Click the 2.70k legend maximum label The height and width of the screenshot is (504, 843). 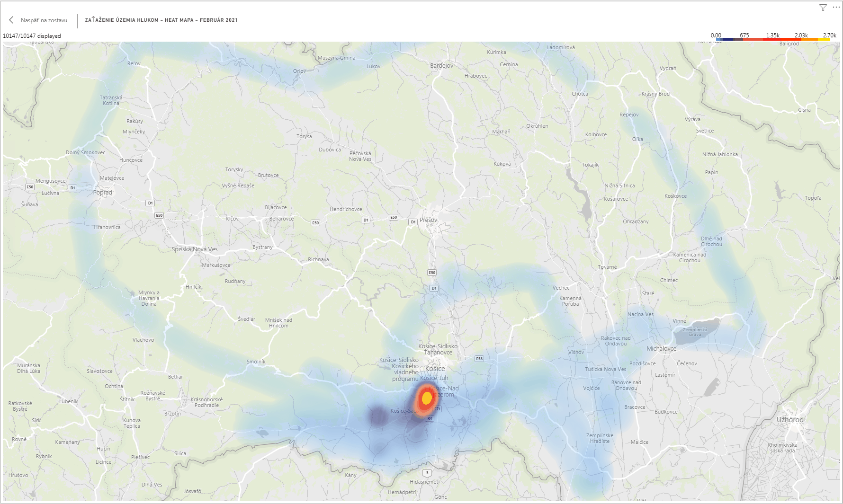(x=829, y=35)
